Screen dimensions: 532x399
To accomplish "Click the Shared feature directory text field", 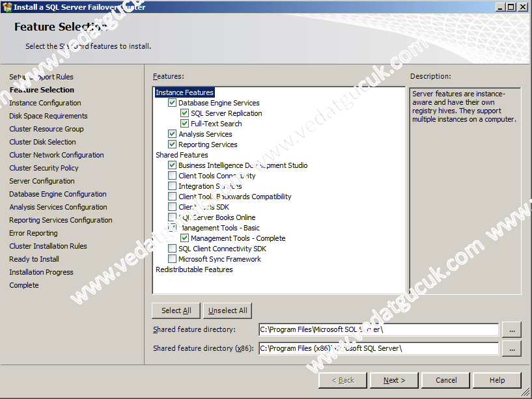I will 378,329.
